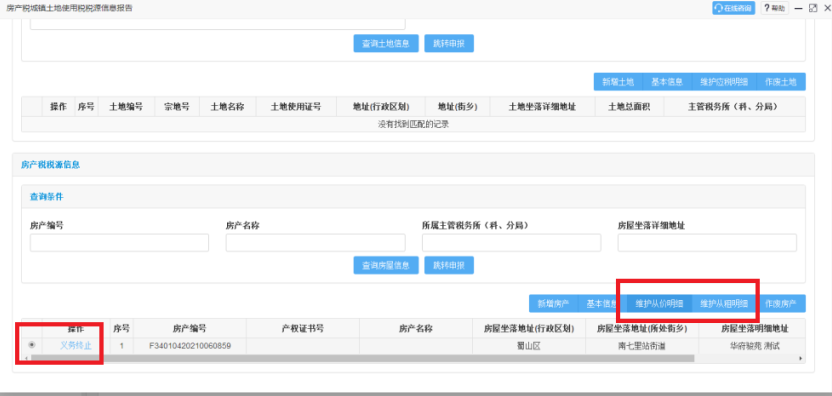Image resolution: width=832 pixels, height=396 pixels.
Task: Click the right arrow of the property table scrollbar
Action: pos(801,359)
